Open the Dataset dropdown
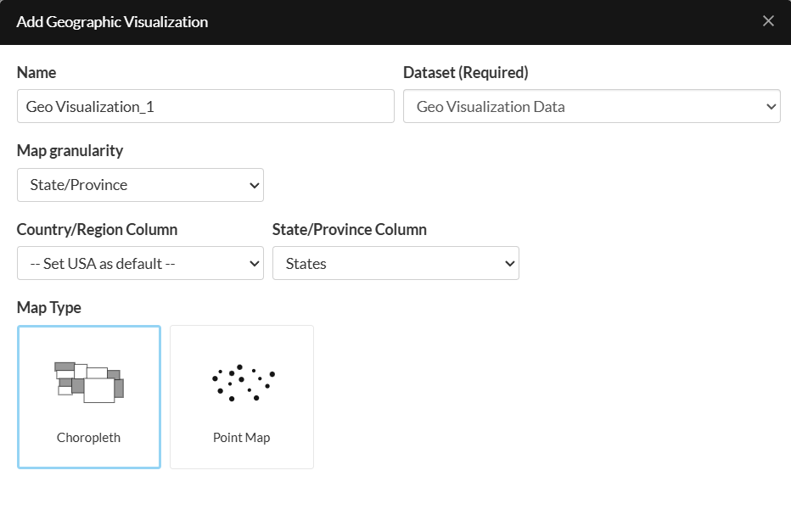Viewport: 791px width, 532px height. pos(592,107)
